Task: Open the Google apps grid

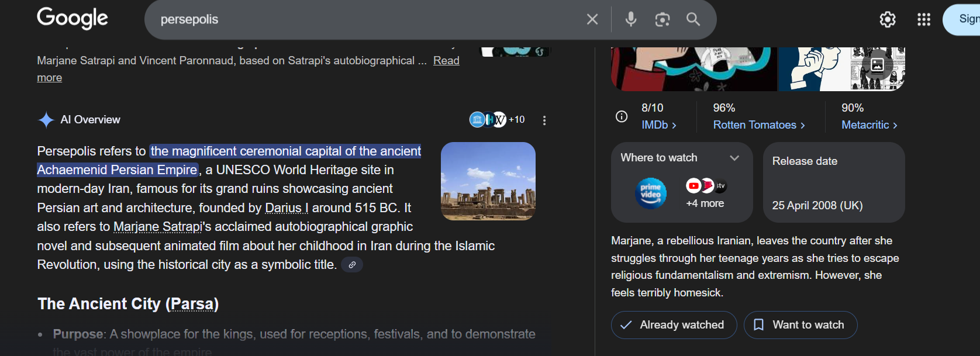Action: pyautogui.click(x=923, y=19)
